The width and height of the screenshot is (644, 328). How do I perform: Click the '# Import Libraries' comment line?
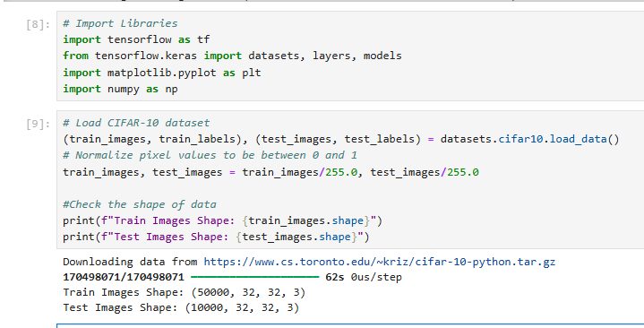tap(120, 23)
